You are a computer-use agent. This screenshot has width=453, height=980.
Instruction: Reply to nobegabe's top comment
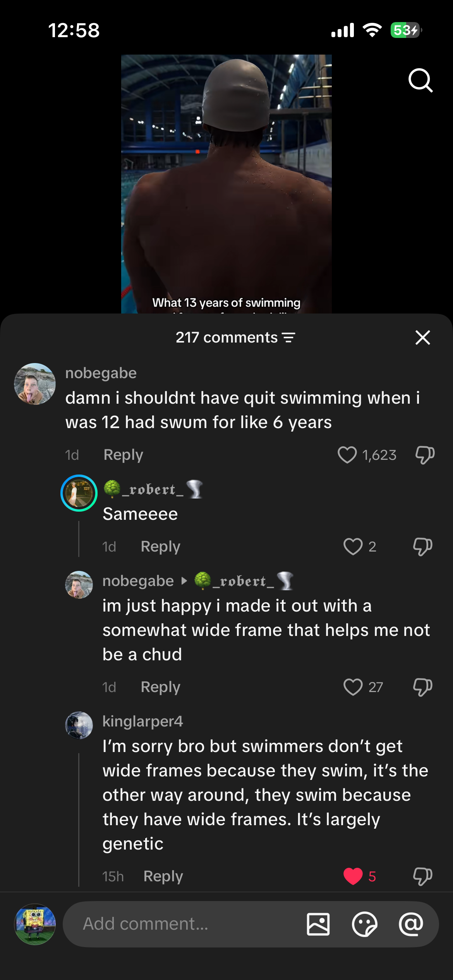(123, 455)
